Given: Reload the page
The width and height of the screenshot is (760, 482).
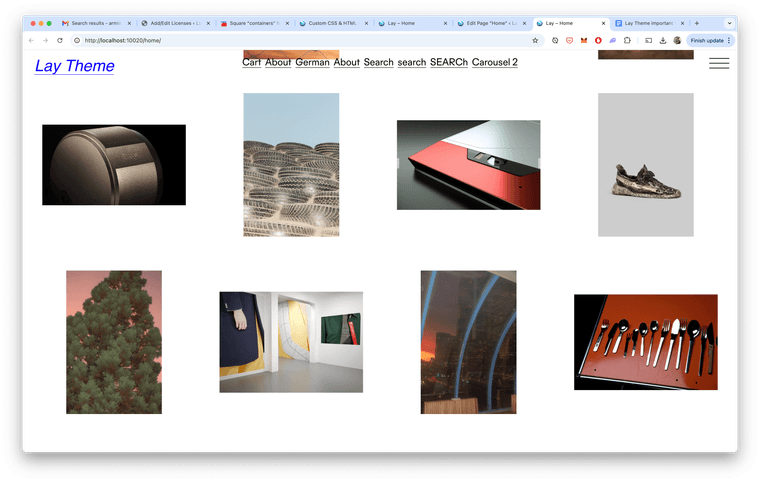Looking at the screenshot, I should [x=60, y=40].
